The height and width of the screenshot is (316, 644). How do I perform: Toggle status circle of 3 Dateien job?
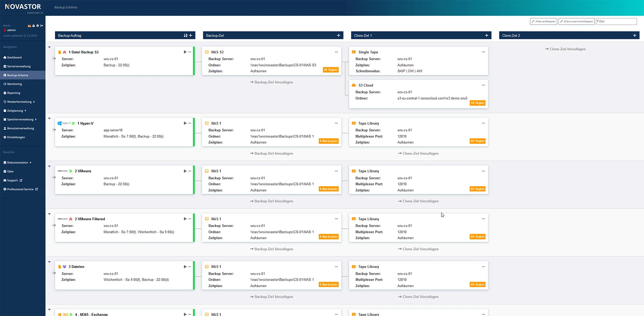pyautogui.click(x=54, y=273)
